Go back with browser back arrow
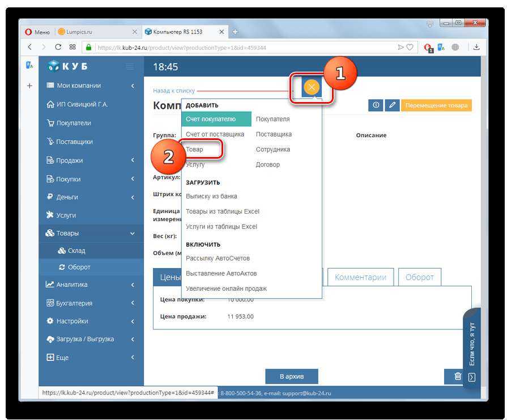 click(30, 47)
